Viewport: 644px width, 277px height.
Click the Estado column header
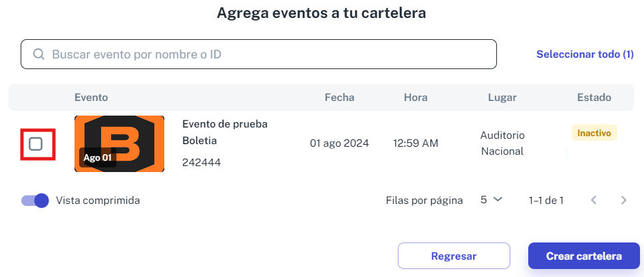594,98
